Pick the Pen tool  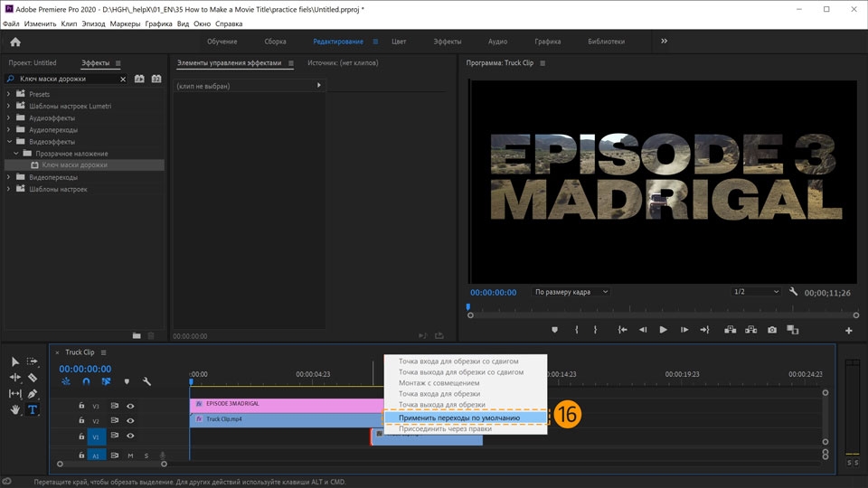click(x=33, y=394)
